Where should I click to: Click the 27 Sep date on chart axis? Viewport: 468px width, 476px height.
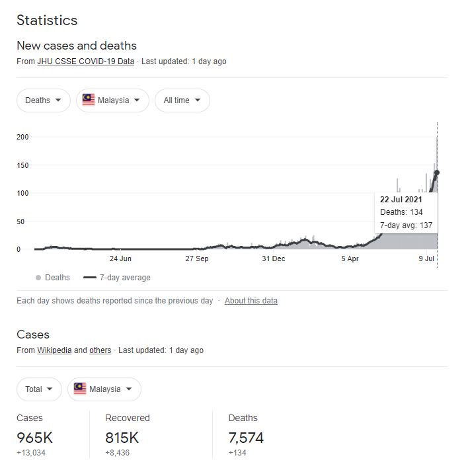point(197,258)
